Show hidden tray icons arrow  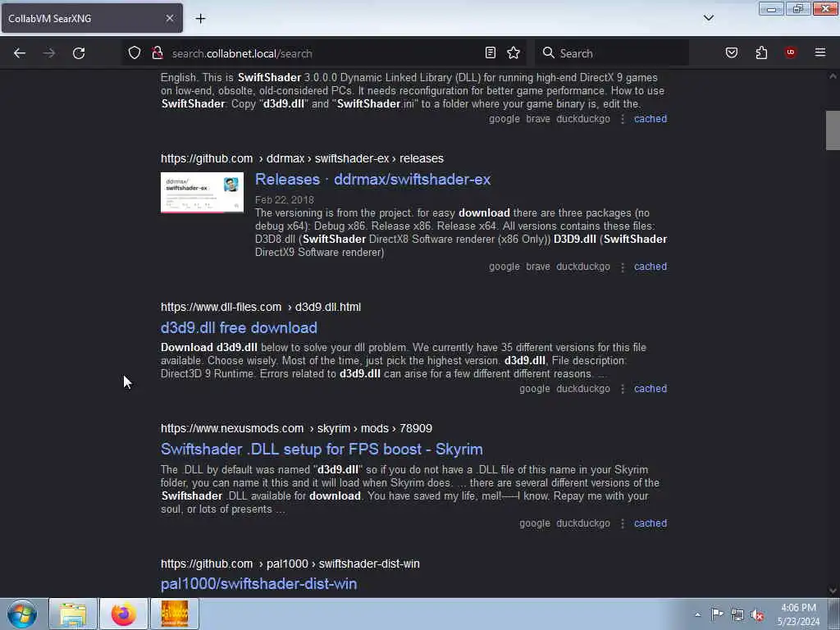[697, 614]
